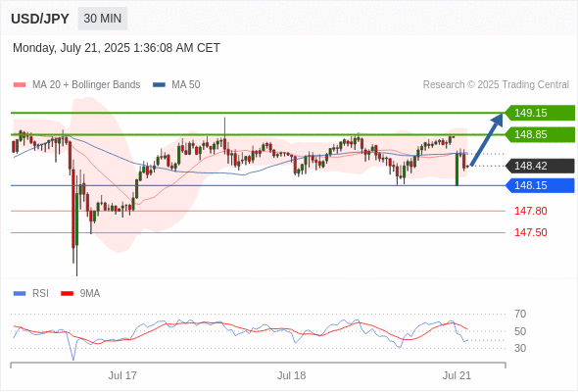Image resolution: width=578 pixels, height=392 pixels.
Task: Toggle the MA 20 + Bollinger Bands label
Action: (x=86, y=85)
